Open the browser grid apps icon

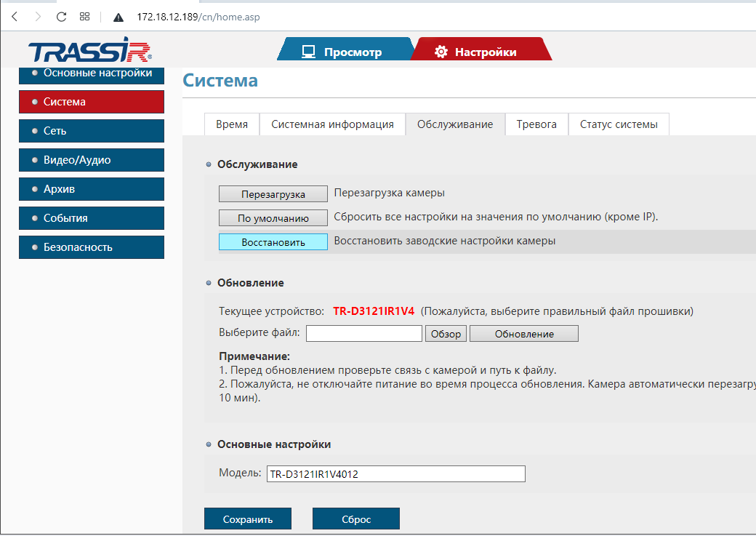85,17
